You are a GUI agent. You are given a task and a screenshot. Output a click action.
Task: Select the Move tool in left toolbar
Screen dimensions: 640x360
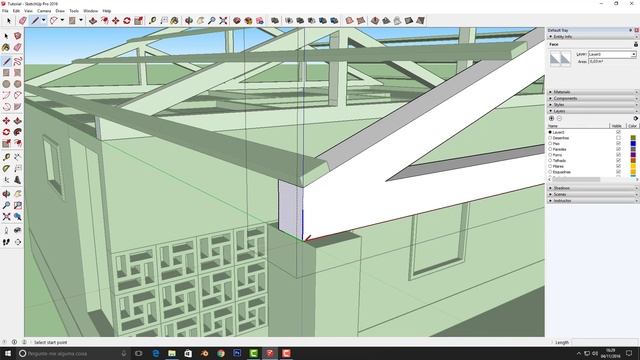(6, 121)
